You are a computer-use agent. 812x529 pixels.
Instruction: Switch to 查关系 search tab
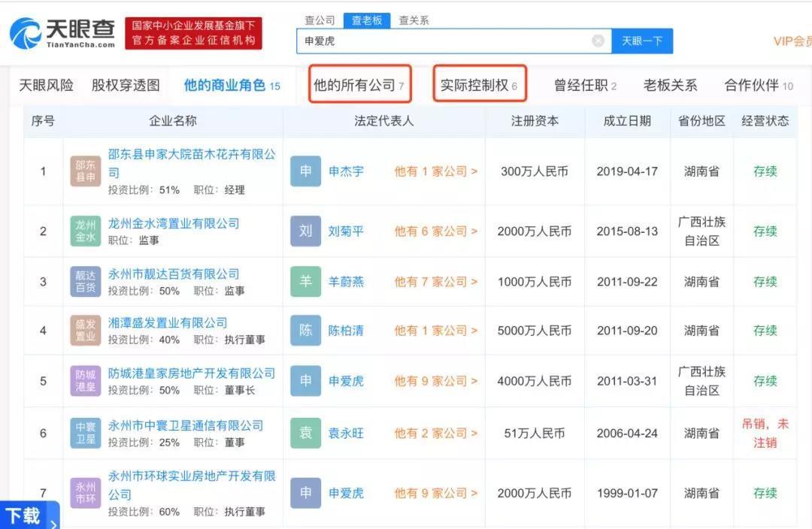tap(414, 20)
